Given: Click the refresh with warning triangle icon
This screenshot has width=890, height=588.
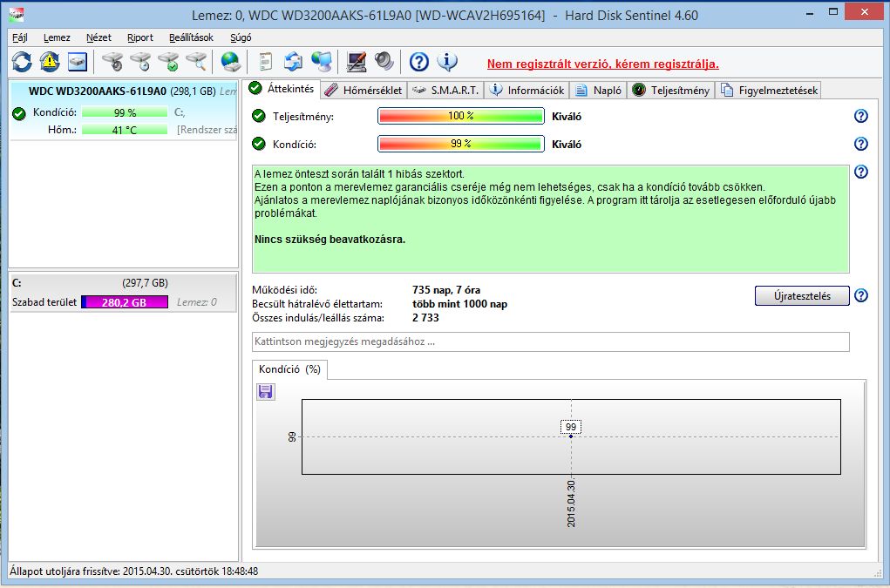Looking at the screenshot, I should point(50,62).
